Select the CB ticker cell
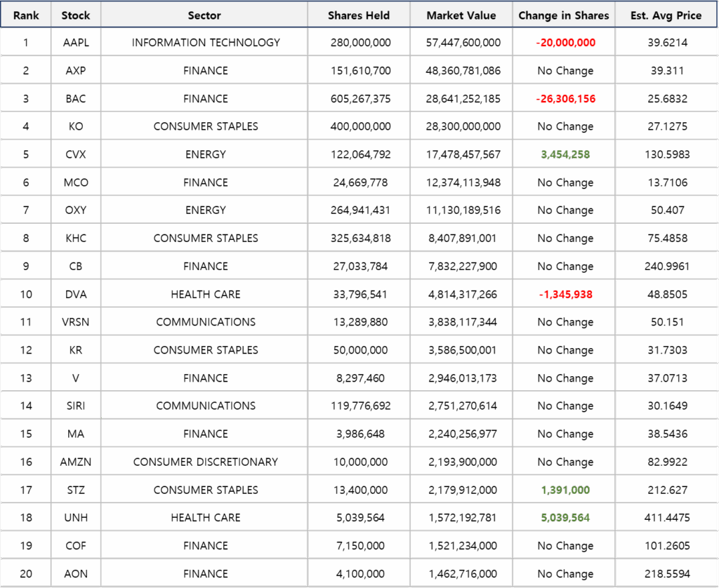 coord(76,266)
